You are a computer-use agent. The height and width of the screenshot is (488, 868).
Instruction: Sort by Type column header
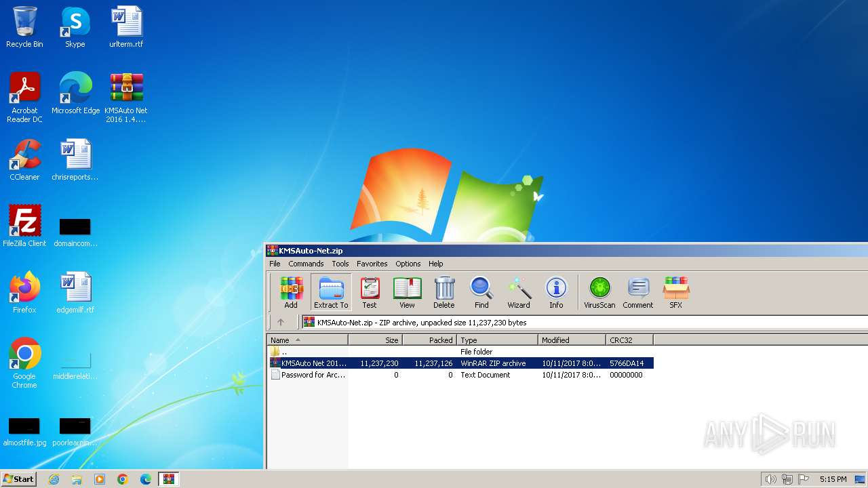[498, 340]
